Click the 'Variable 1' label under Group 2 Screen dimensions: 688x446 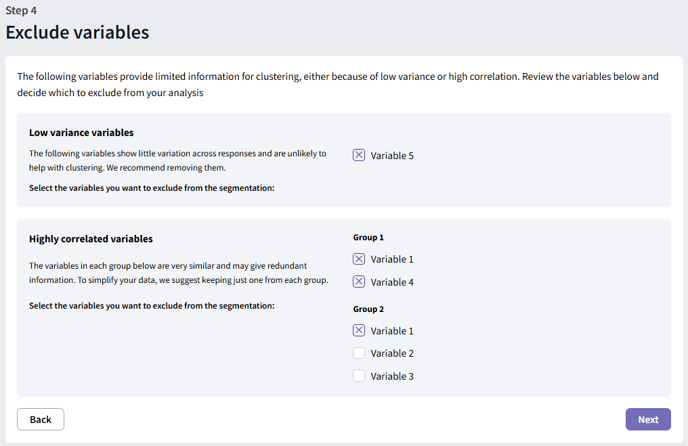pyautogui.click(x=392, y=331)
